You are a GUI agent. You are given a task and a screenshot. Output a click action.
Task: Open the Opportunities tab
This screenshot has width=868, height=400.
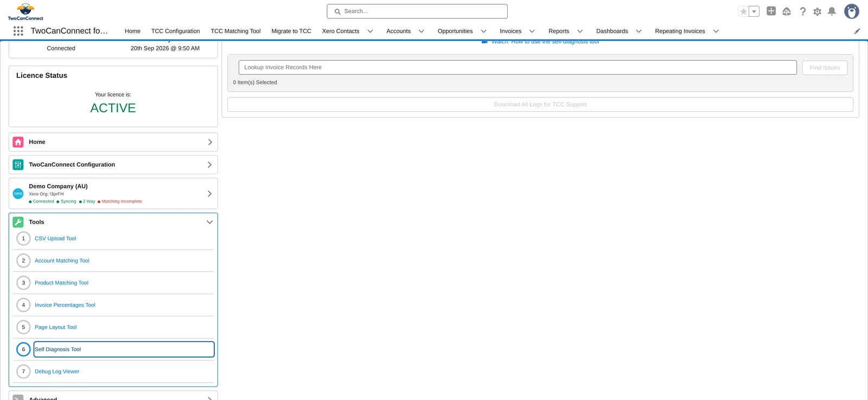[x=455, y=31]
